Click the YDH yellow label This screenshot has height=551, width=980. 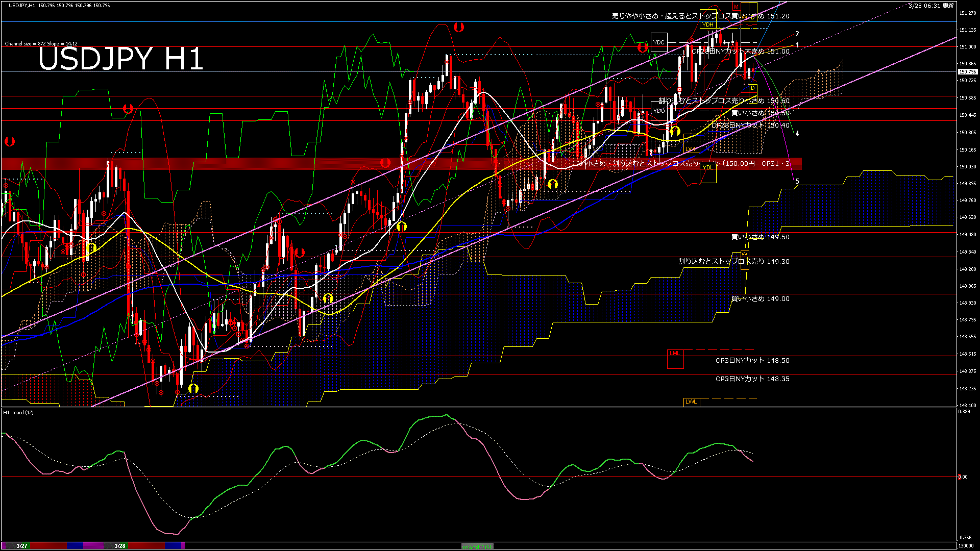(707, 24)
